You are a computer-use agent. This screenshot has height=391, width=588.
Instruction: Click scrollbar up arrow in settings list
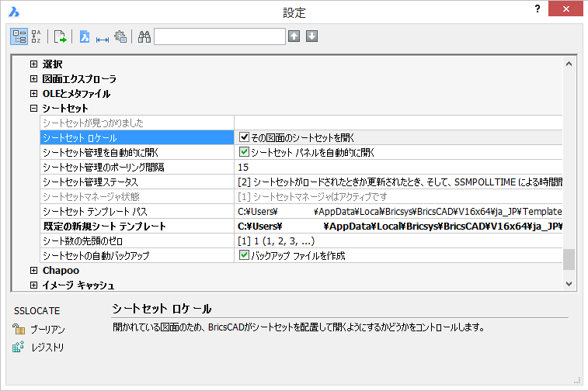(569, 64)
